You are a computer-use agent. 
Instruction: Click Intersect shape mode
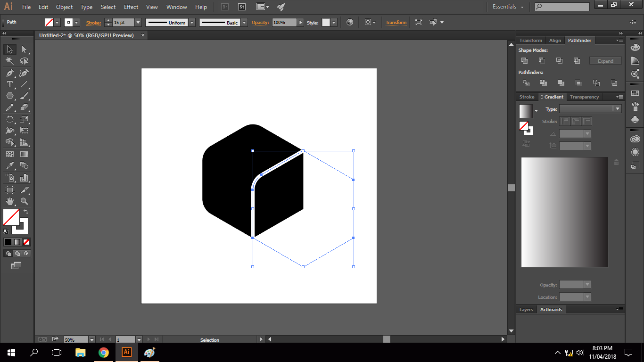559,60
